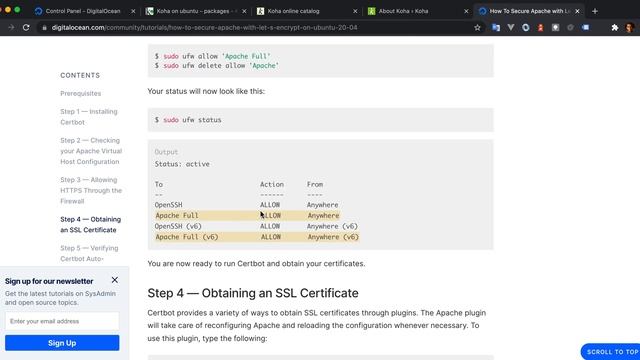Click the ufw delete allow 'Apache' command
Viewport: 640px width, 360px height.
tap(221, 65)
